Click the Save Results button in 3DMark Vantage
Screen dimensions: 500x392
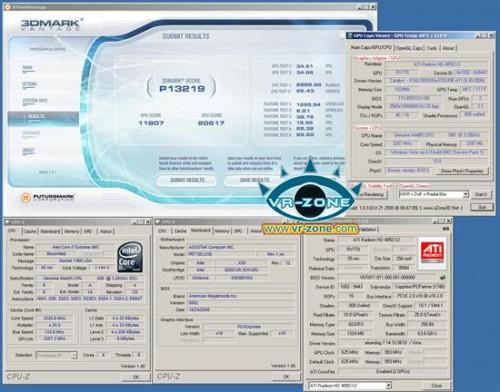tap(254, 180)
